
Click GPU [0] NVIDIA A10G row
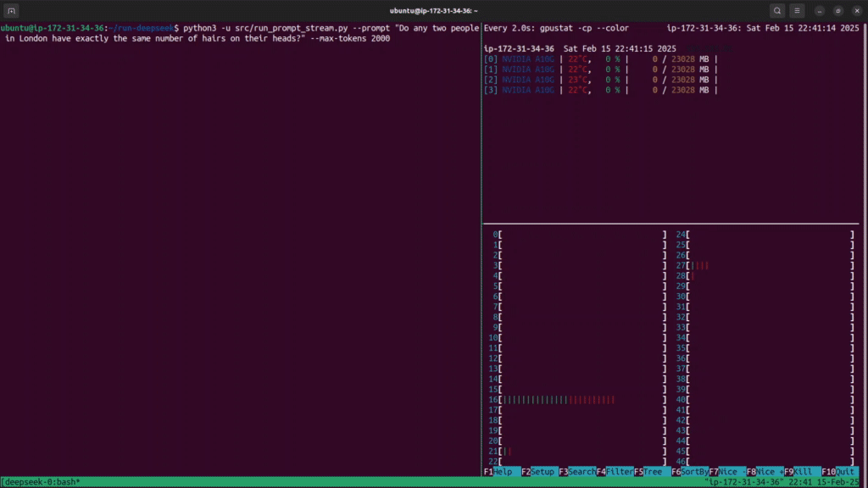(601, 58)
